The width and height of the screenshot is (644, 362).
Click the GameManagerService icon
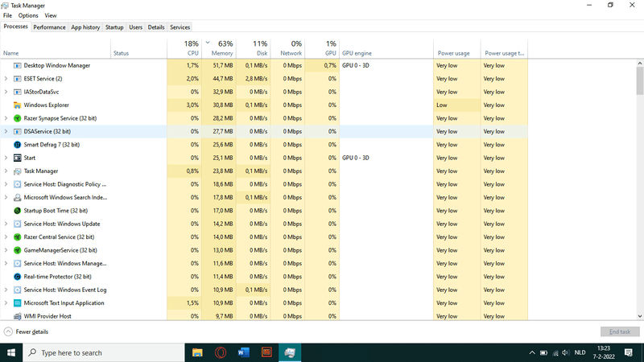(x=17, y=250)
